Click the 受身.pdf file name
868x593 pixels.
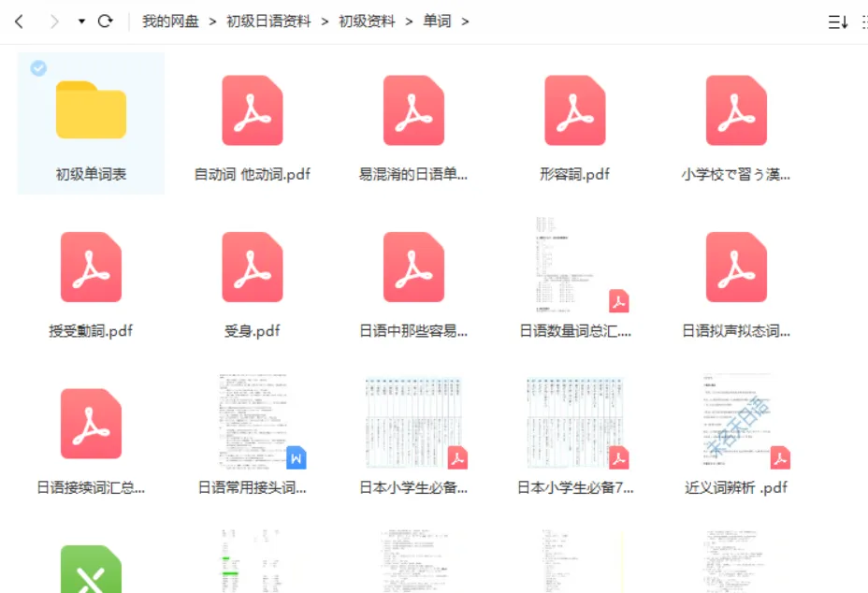(252, 331)
